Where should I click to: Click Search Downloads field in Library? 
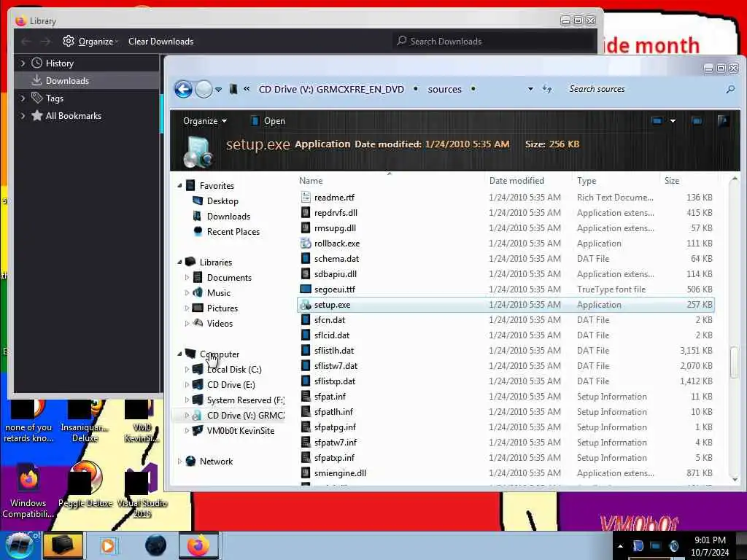point(494,42)
